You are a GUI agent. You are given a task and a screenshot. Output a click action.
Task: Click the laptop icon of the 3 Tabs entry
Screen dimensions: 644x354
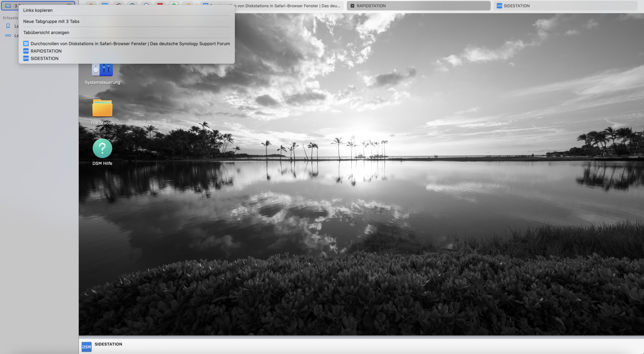click(x=8, y=6)
